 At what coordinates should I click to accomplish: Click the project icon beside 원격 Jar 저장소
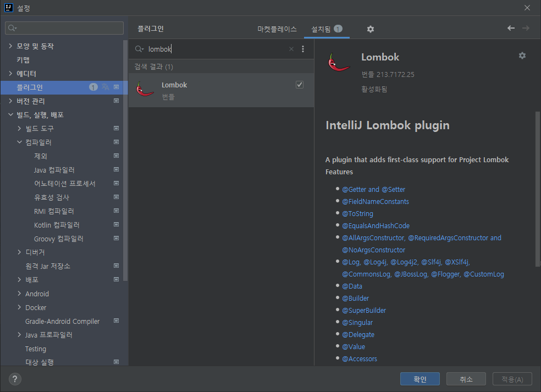point(116,266)
